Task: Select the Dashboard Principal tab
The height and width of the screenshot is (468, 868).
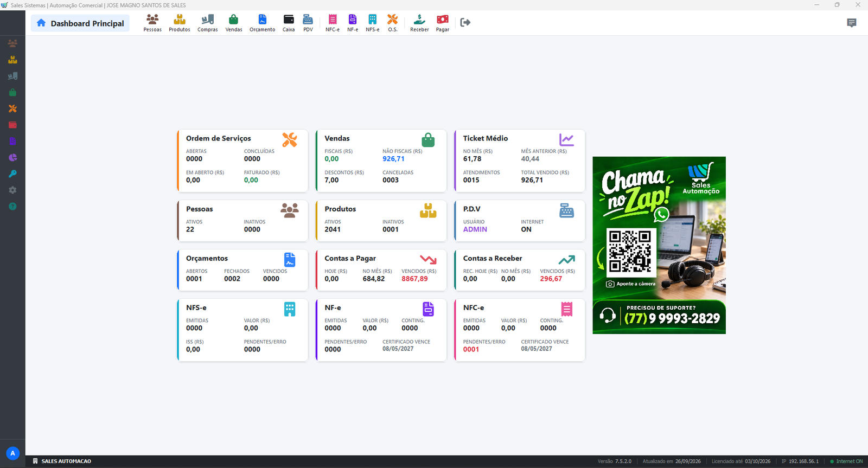Action: [80, 23]
